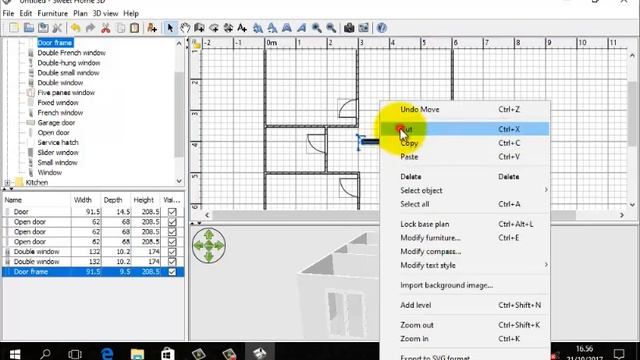Click the Add furniture to home icon
Image resolution: width=640 pixels, height=360 pixels.
tap(152, 28)
